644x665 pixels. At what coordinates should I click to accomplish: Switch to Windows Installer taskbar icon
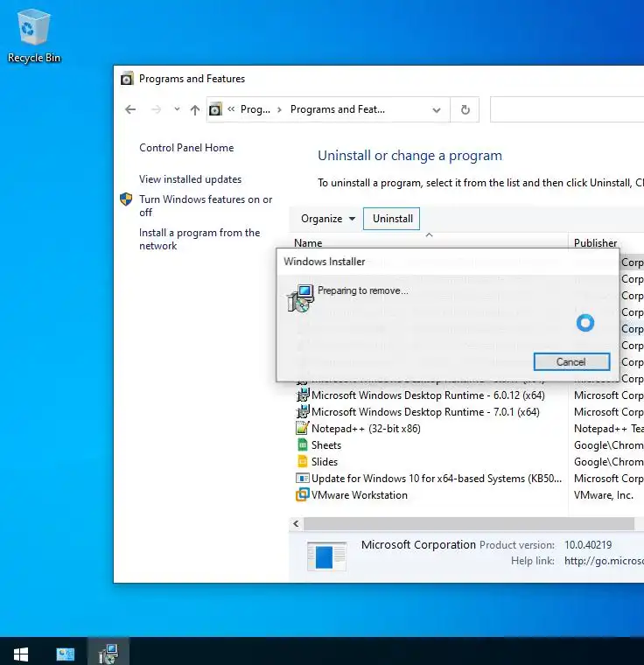(x=108, y=654)
